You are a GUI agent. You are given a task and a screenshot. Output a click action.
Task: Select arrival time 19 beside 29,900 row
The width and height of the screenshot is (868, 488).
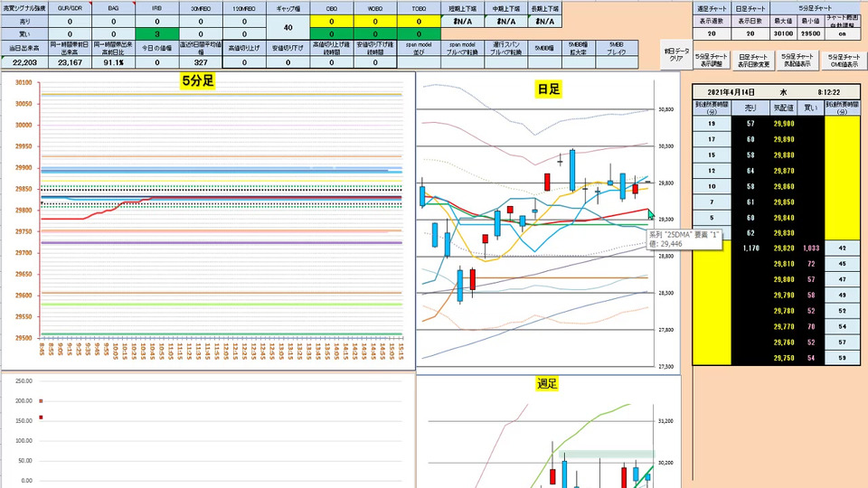click(712, 124)
